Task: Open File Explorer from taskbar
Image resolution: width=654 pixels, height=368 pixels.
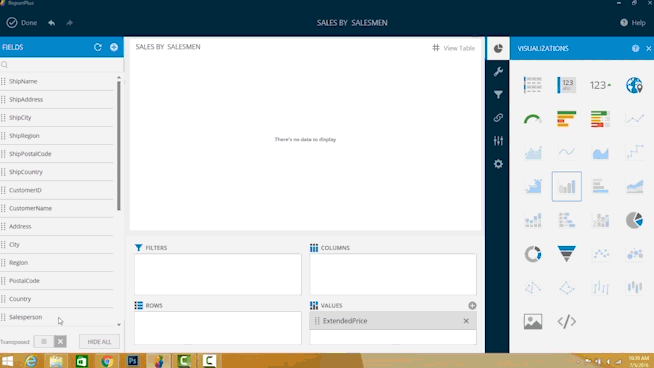Action: pos(56,361)
